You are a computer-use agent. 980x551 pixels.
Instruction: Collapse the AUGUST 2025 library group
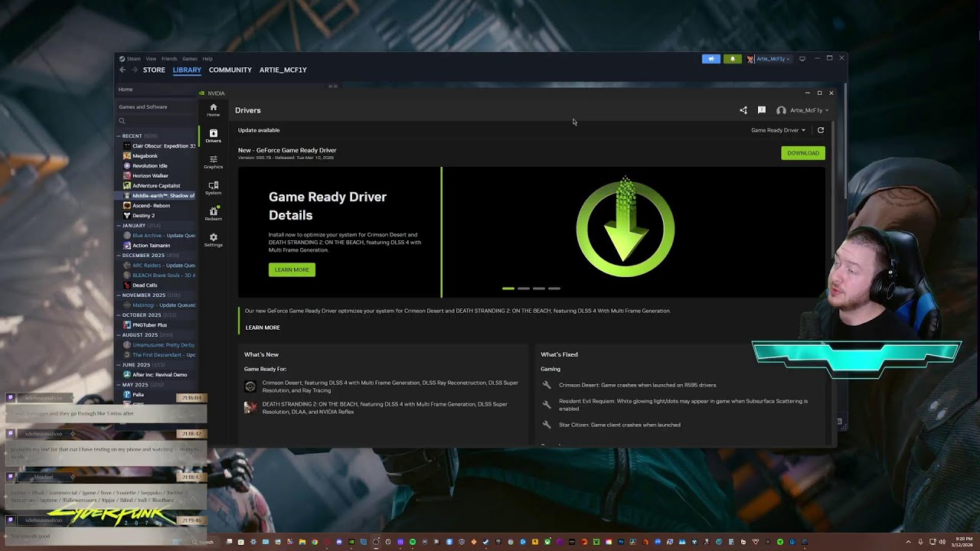(x=119, y=335)
